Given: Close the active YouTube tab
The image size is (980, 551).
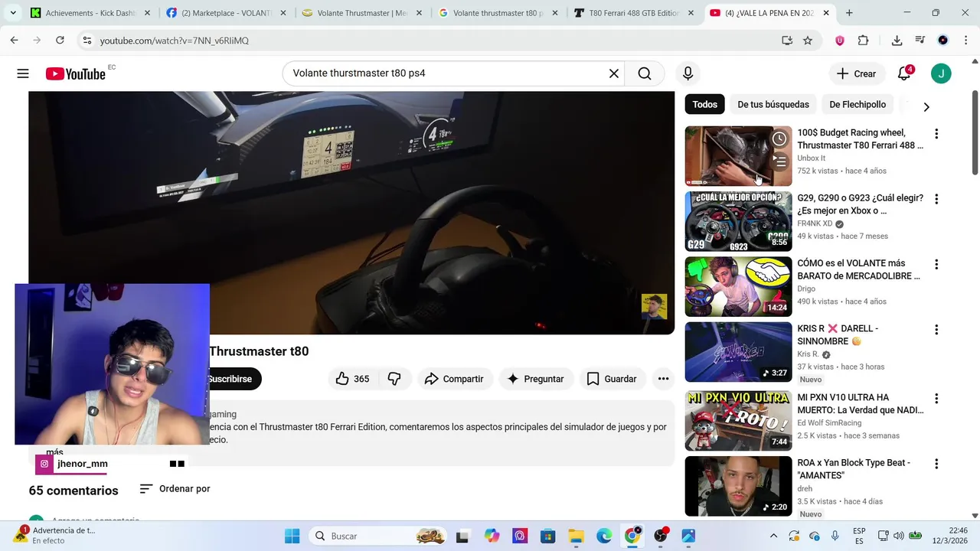Looking at the screenshot, I should coord(825,13).
